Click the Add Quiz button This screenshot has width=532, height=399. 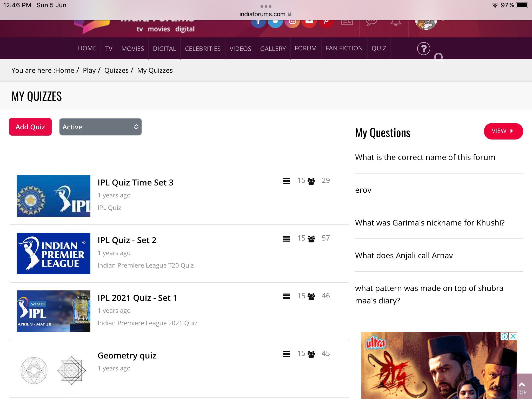30,127
